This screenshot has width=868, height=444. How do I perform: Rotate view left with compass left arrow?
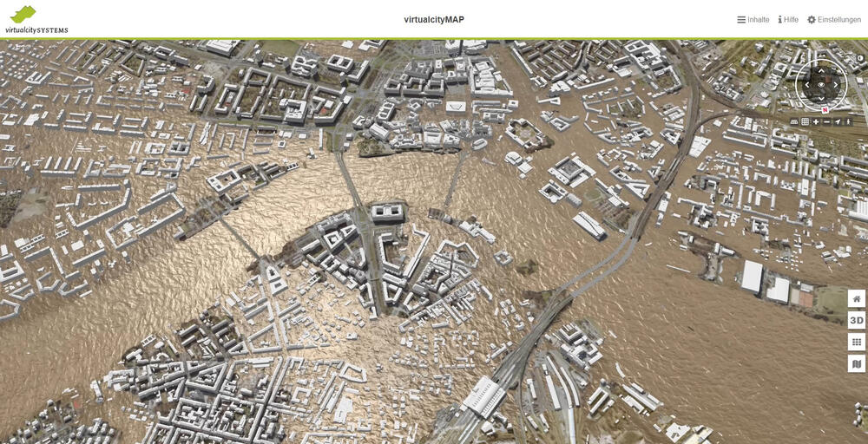click(806, 85)
